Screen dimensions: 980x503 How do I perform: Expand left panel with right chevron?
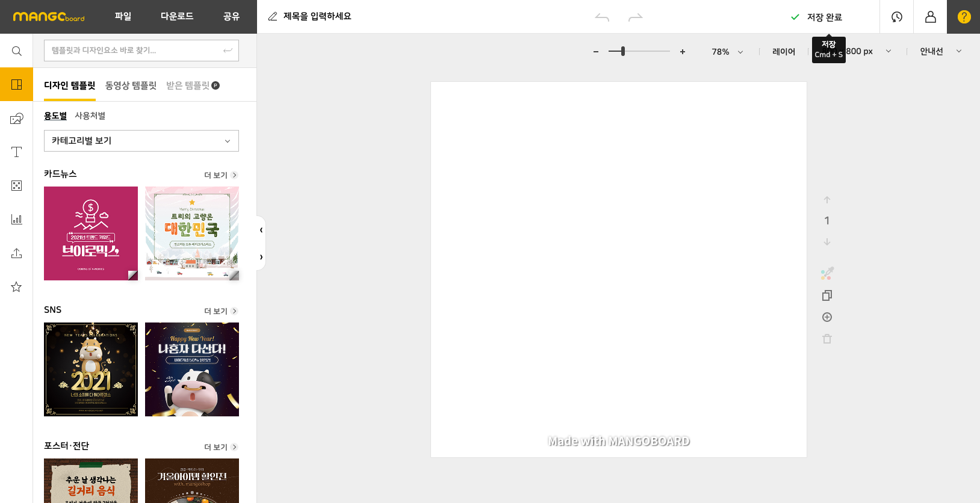(x=261, y=257)
